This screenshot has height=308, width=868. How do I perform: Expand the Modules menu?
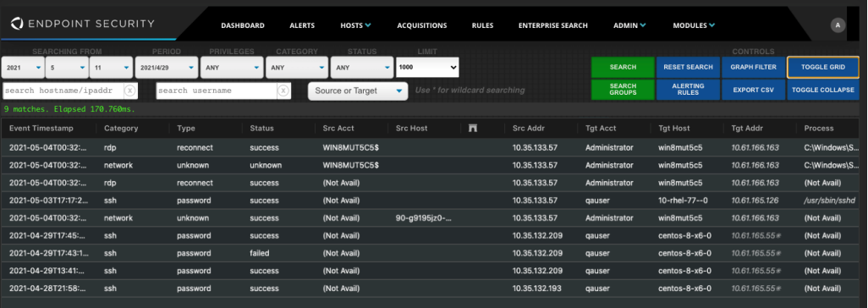(694, 25)
